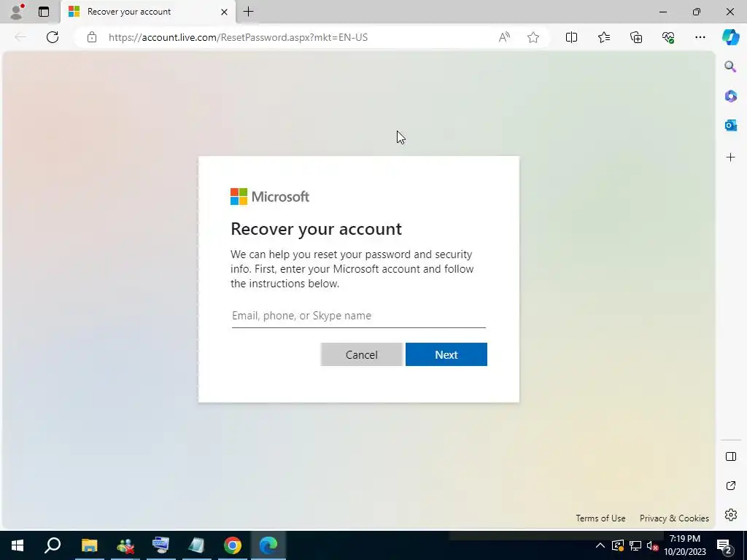The height and width of the screenshot is (560, 747).
Task: Open the Edge profile icon
Action: click(17, 12)
